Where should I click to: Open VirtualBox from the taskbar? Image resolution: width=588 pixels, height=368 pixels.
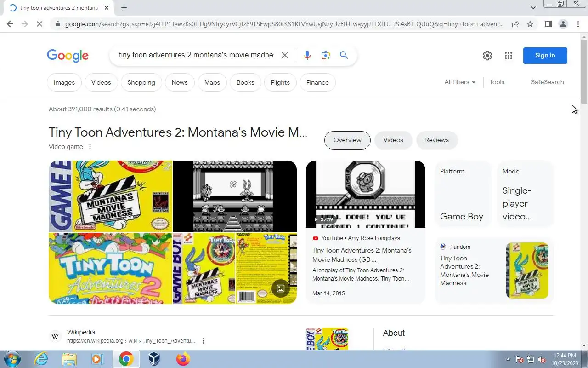[154, 359]
